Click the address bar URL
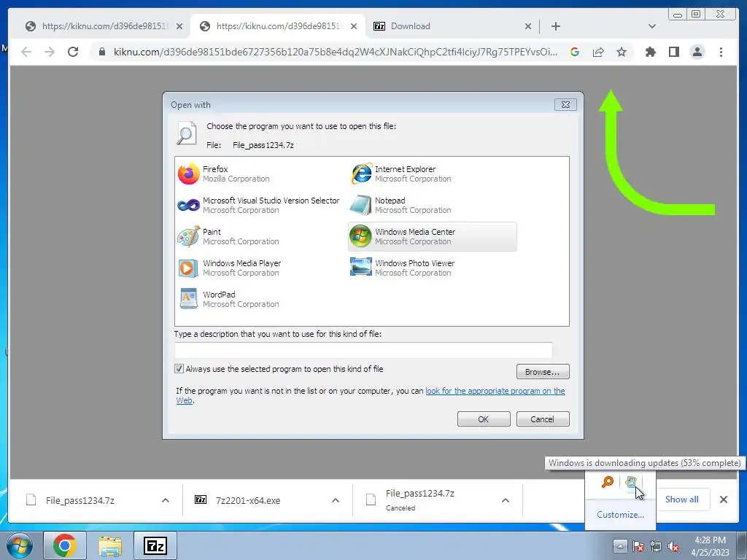Image resolution: width=747 pixels, height=560 pixels. tap(336, 52)
